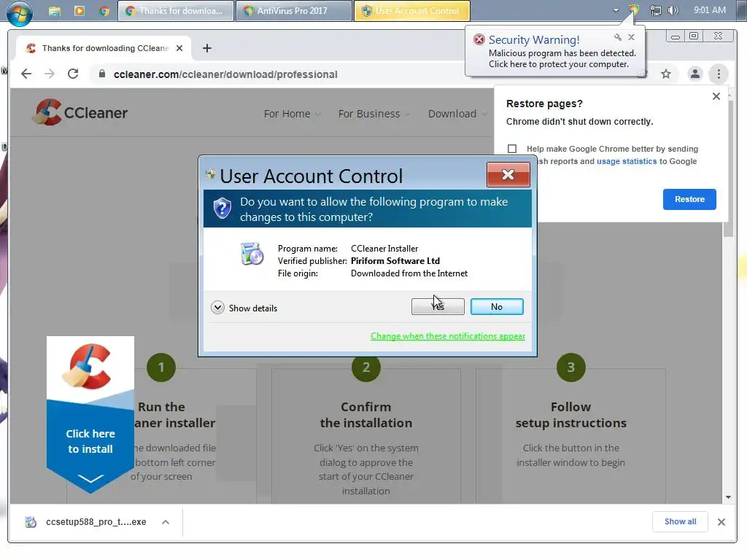Select the 'Thanks for downloading CCleaner' tab

[104, 48]
